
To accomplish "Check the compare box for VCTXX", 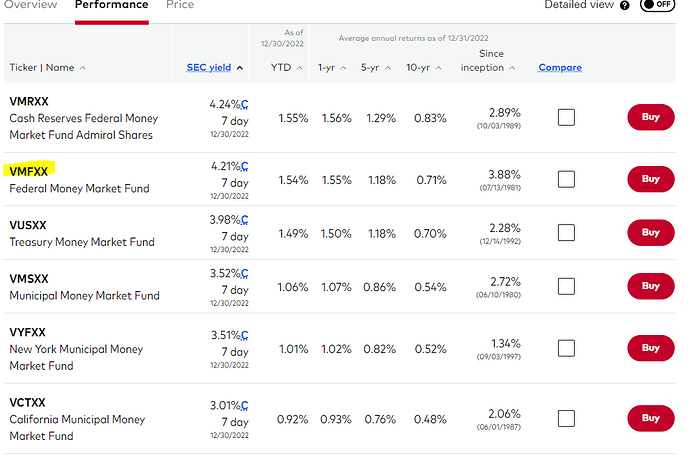I will tap(566, 418).
